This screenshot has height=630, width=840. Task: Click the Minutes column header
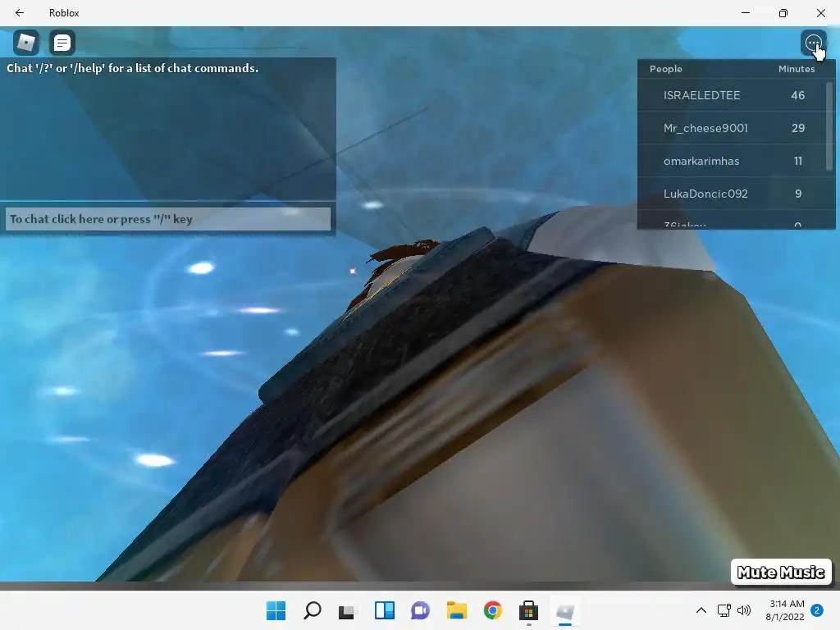click(x=796, y=69)
